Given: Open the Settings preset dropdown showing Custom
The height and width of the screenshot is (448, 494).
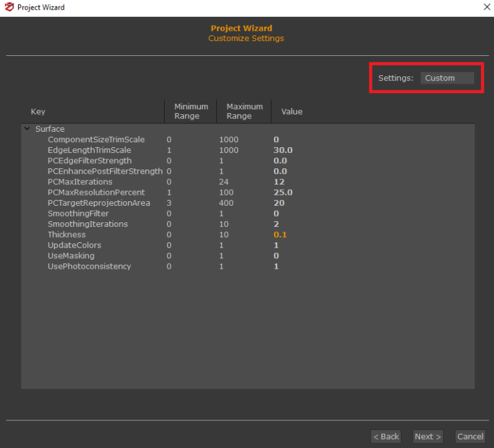Looking at the screenshot, I should click(447, 78).
